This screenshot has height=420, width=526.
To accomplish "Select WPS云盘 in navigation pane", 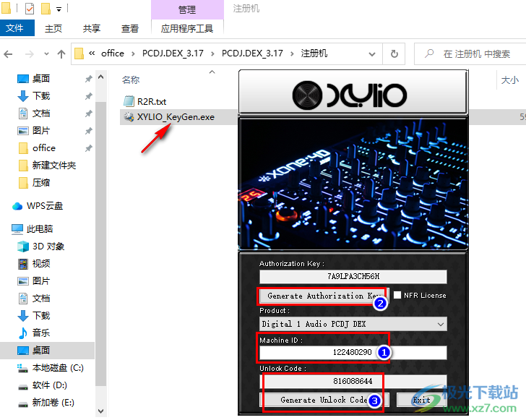I will (45, 206).
